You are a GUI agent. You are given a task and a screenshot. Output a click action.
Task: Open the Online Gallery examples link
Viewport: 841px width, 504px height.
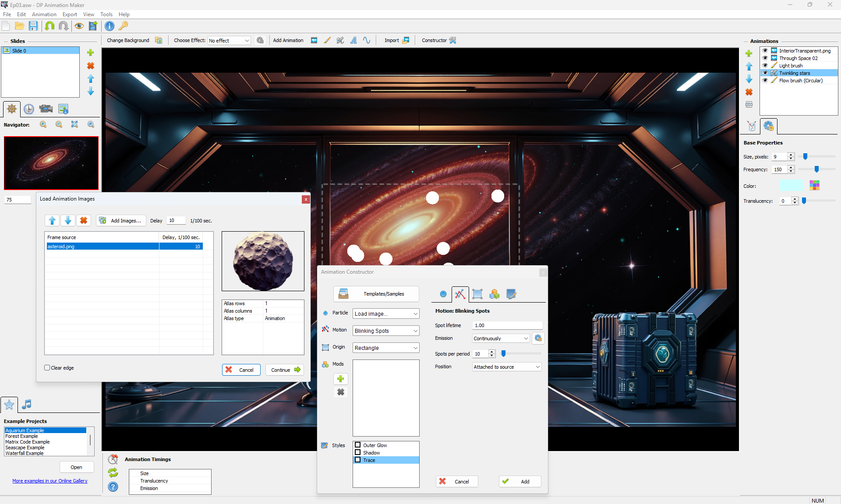pyautogui.click(x=50, y=481)
